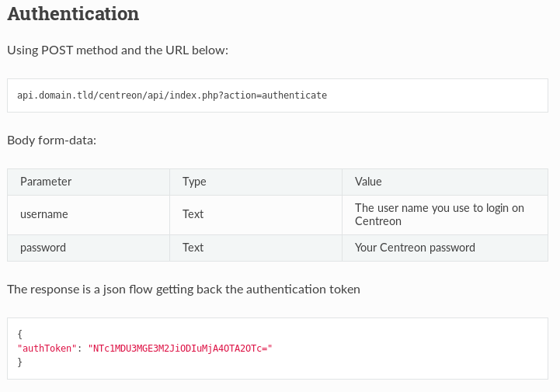Click the Authentication heading

[73, 14]
